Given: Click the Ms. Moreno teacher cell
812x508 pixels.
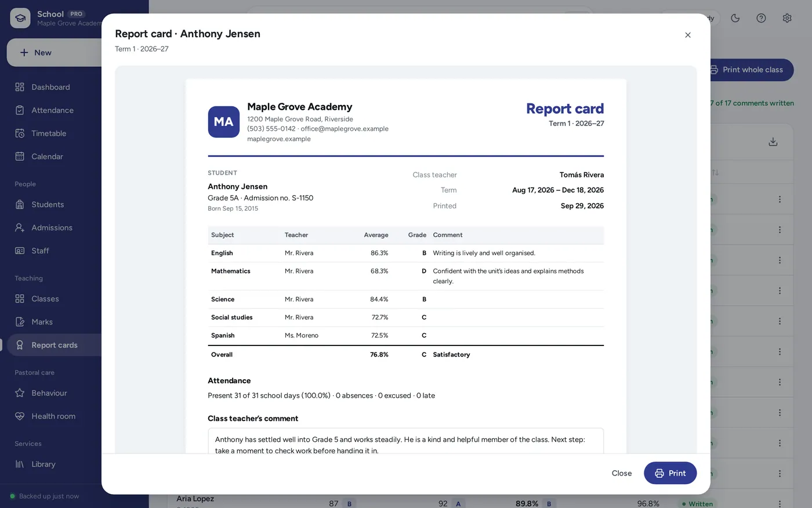Looking at the screenshot, I should pos(302,336).
